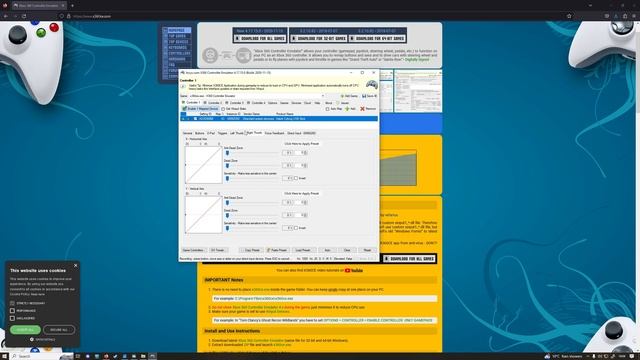The height and width of the screenshot is (360, 640).
Task: Click Vertical Axis Dead Zone value stepper
Action: 306,215
